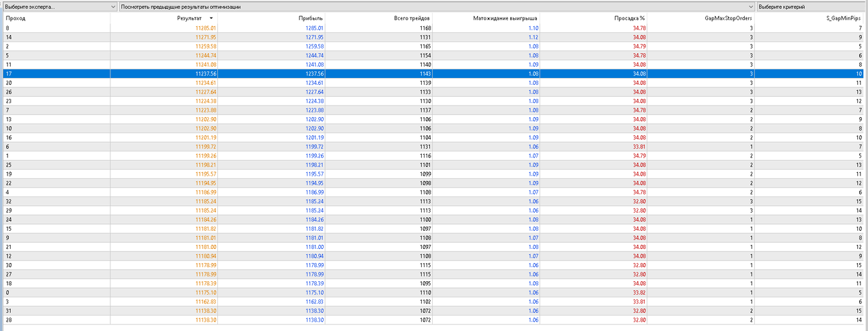Sort by the 'Прибыль' column header

tap(311, 18)
